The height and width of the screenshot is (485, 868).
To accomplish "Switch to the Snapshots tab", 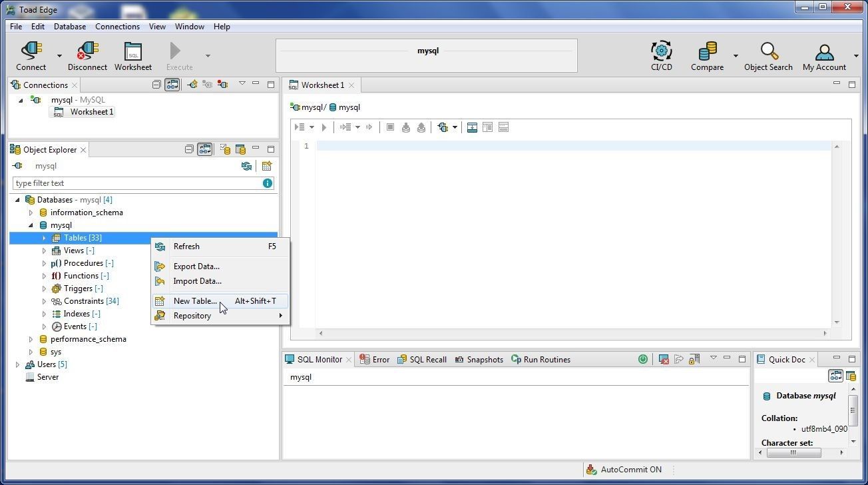I will coord(479,359).
